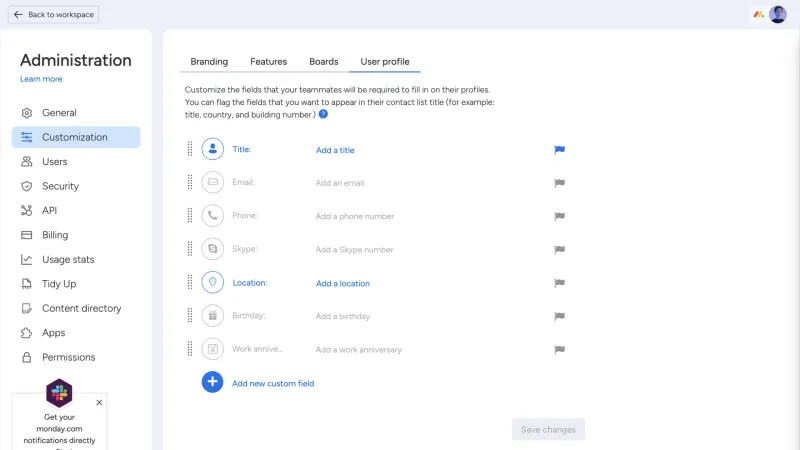
Task: Grab the drag handle for Title row
Action: tap(190, 148)
